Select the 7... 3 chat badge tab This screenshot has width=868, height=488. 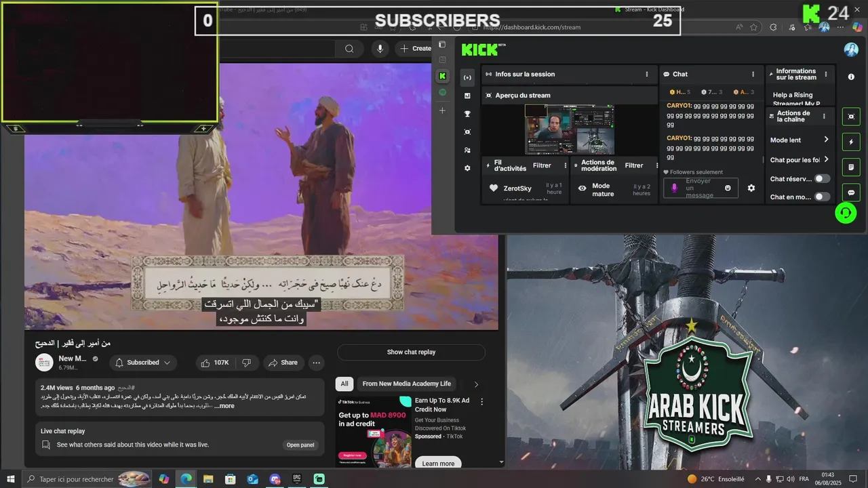click(711, 92)
